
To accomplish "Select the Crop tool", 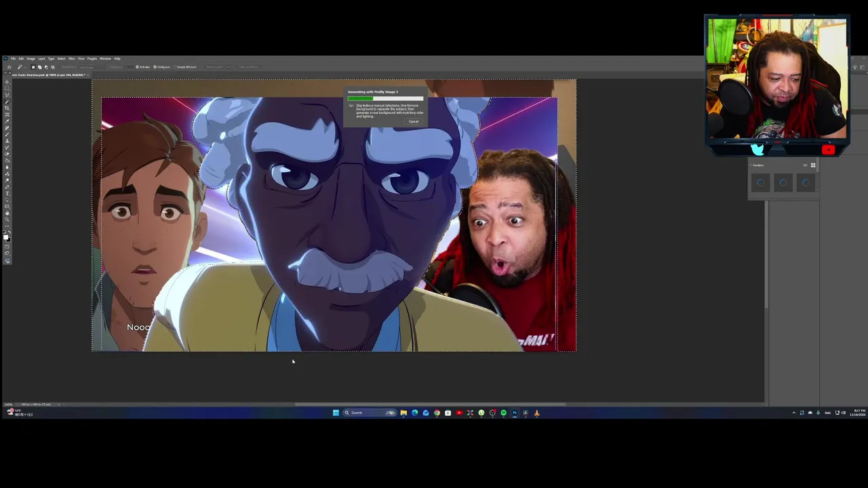I will [x=7, y=108].
